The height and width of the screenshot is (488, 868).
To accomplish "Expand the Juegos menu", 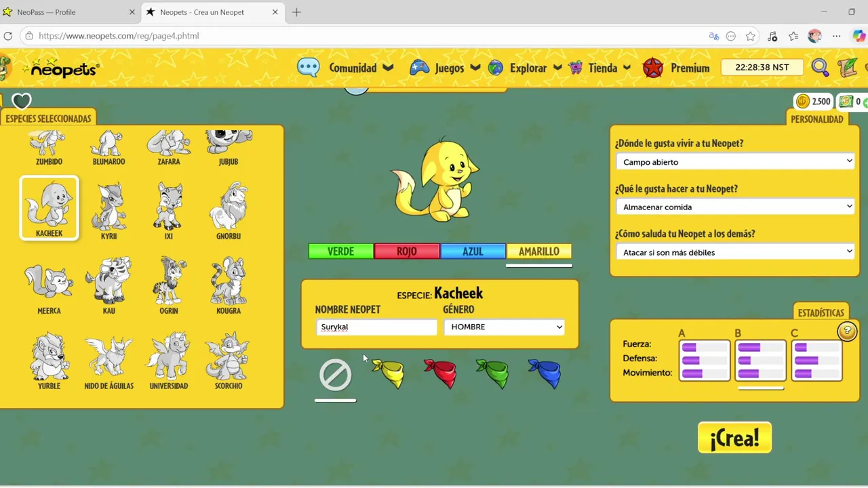I will [x=446, y=68].
